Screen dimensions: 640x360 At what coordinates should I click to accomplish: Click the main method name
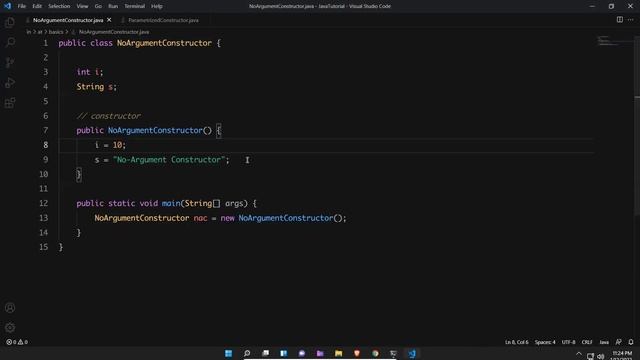171,203
